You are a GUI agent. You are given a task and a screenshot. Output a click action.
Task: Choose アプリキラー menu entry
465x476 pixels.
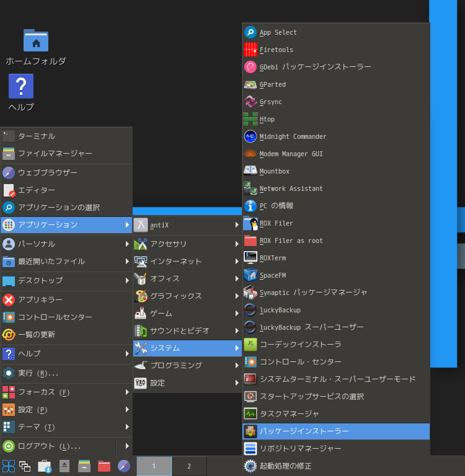point(66,299)
